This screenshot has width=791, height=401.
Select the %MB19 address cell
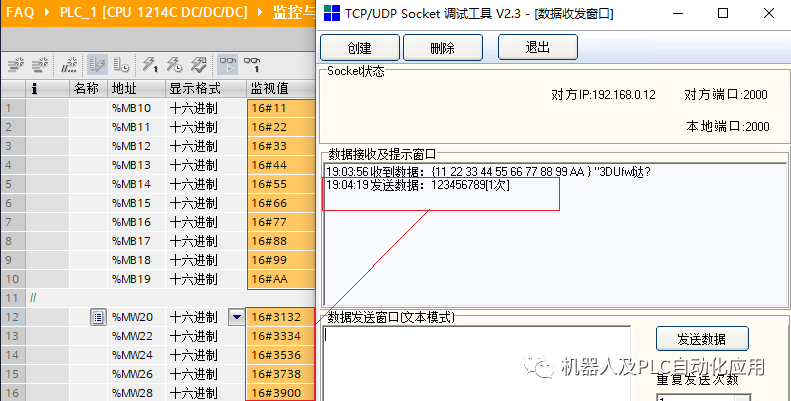click(x=136, y=279)
